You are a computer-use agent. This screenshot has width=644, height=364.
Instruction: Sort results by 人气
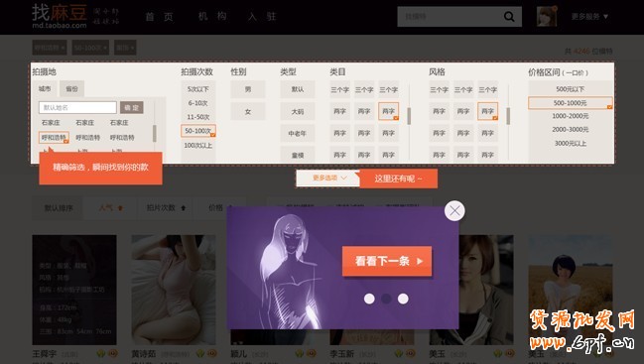click(110, 208)
